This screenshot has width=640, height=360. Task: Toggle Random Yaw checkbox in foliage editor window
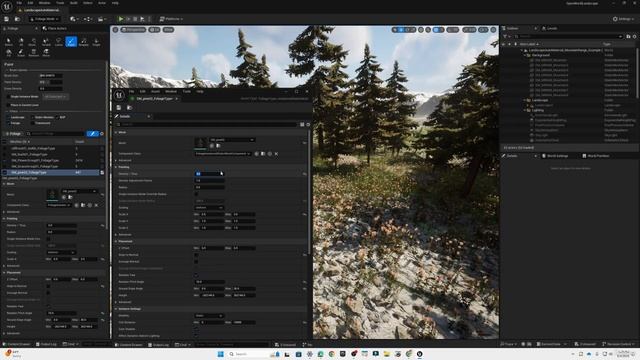pyautogui.click(x=196, y=275)
